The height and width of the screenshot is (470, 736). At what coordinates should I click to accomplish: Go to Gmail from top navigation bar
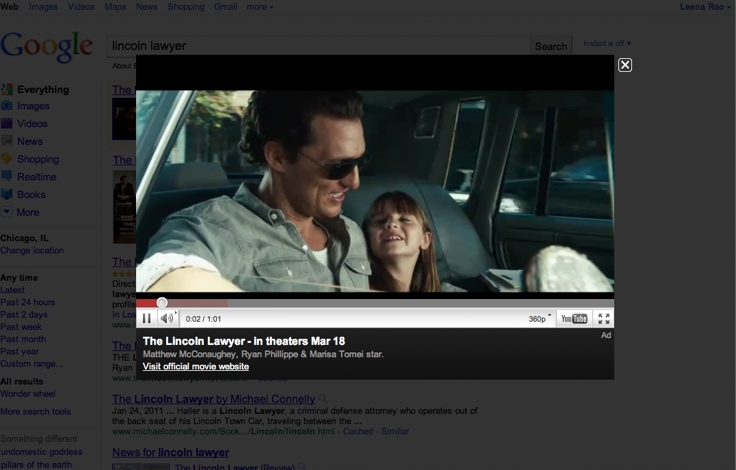coord(225,7)
